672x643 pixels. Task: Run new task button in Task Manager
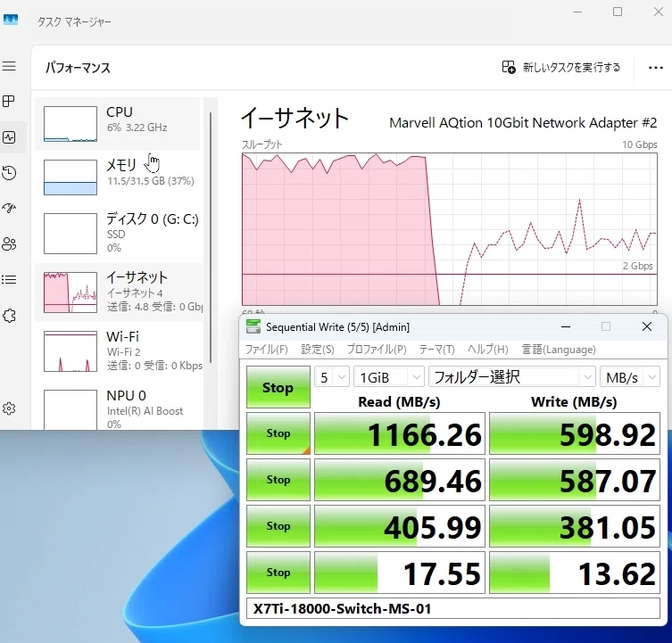561,67
